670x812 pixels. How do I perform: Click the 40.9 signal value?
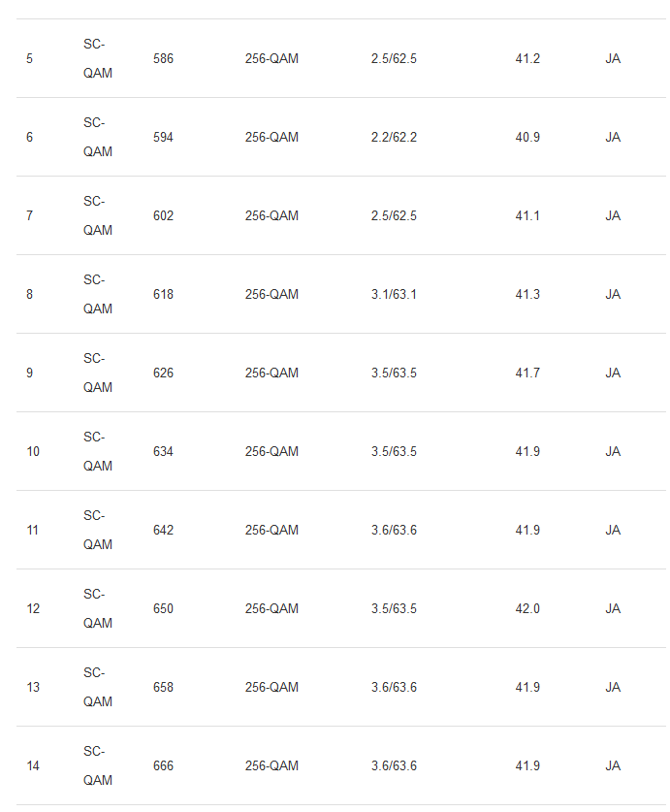point(527,137)
